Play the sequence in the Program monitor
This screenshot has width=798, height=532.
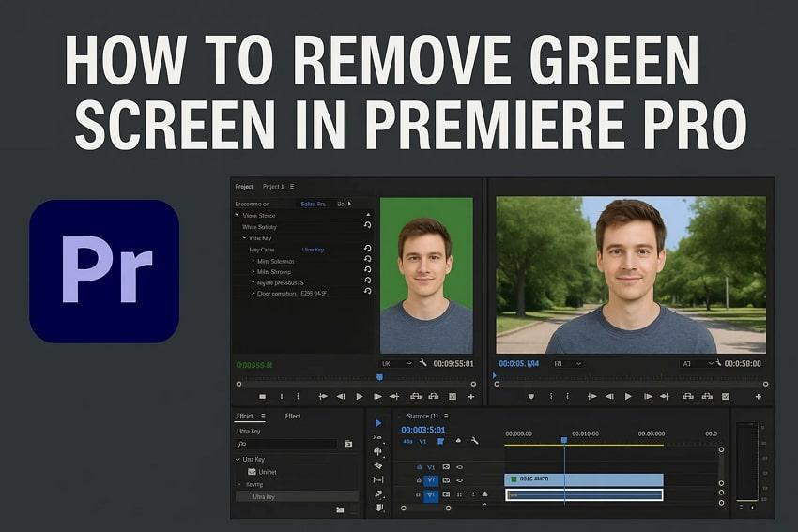(628, 396)
